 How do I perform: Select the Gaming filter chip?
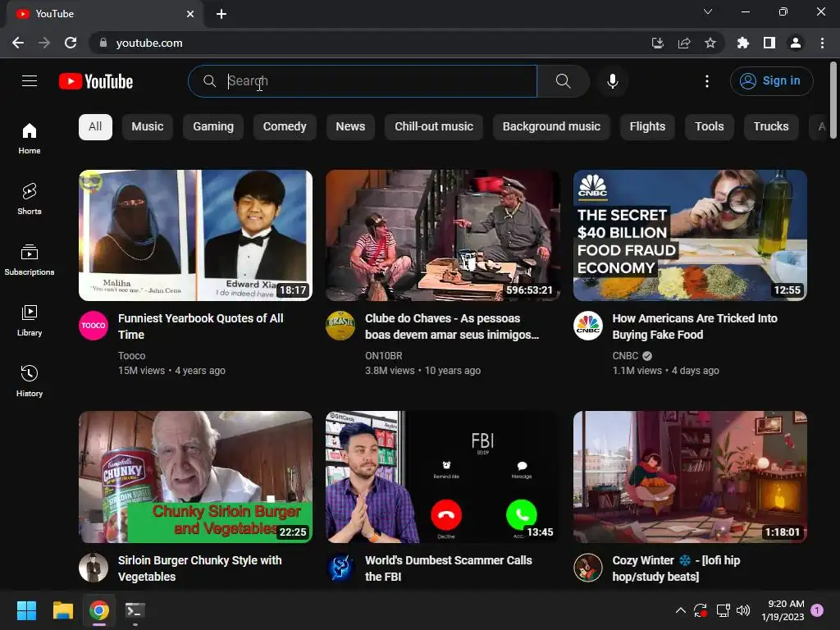[213, 127]
